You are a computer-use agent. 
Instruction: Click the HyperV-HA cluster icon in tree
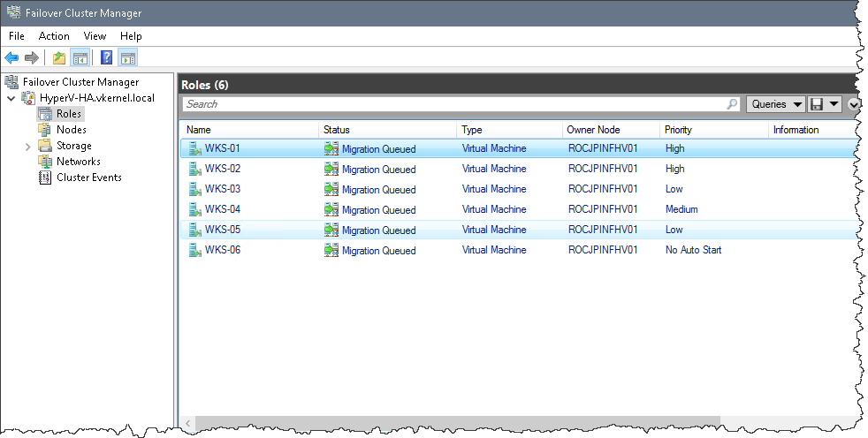pos(28,98)
